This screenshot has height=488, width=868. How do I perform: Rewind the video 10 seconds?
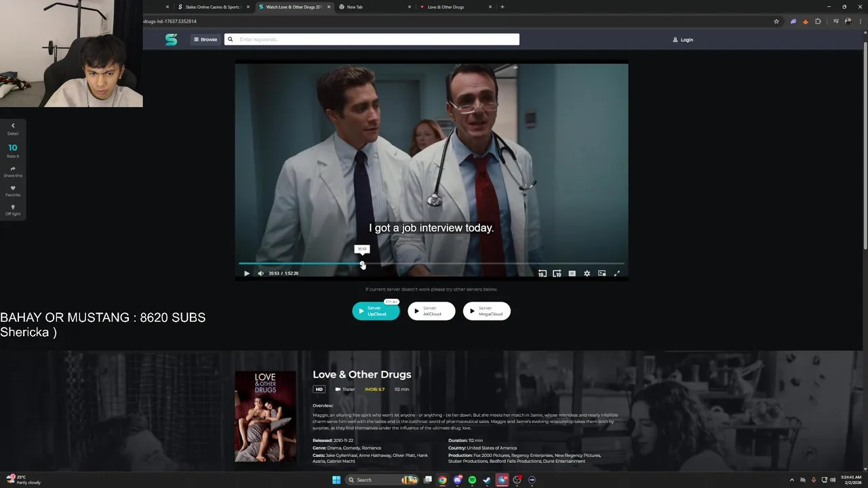(x=542, y=273)
